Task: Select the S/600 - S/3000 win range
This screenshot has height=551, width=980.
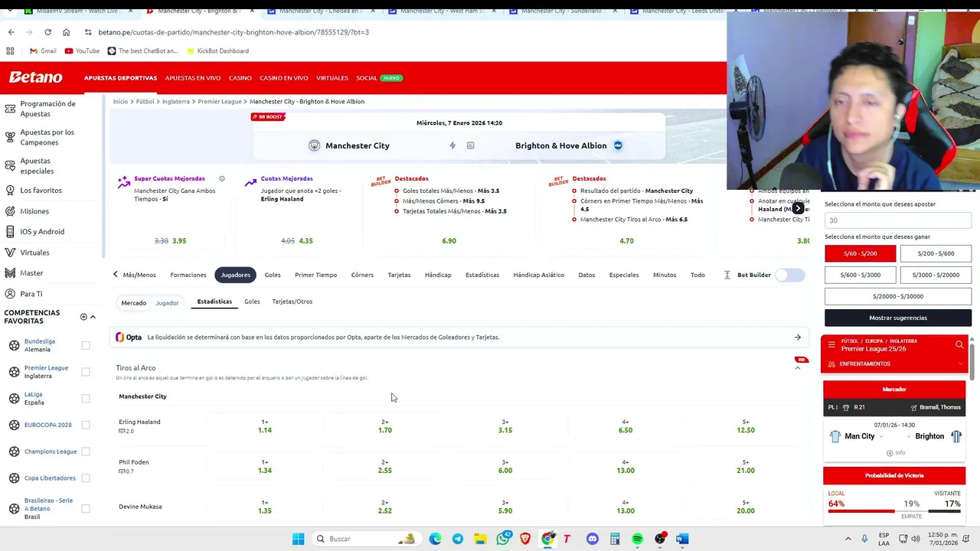Action: click(860, 275)
